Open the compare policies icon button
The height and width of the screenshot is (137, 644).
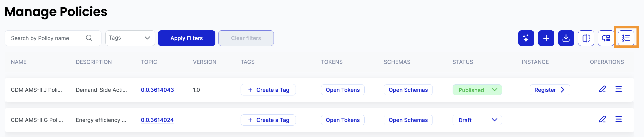click(x=586, y=38)
